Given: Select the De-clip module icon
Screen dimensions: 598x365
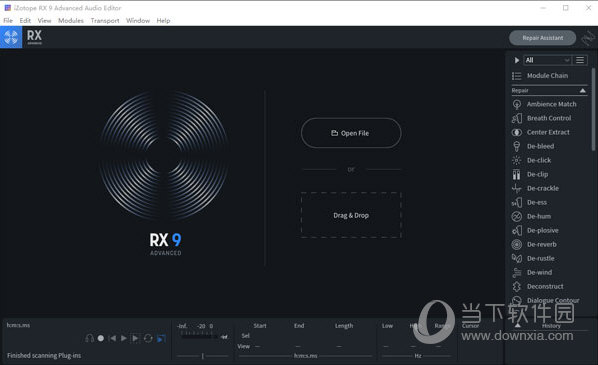Looking at the screenshot, I should tap(516, 174).
